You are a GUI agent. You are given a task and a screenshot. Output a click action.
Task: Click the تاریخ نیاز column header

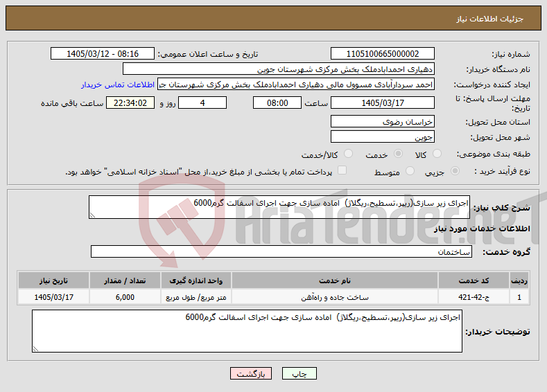[x=53, y=280]
